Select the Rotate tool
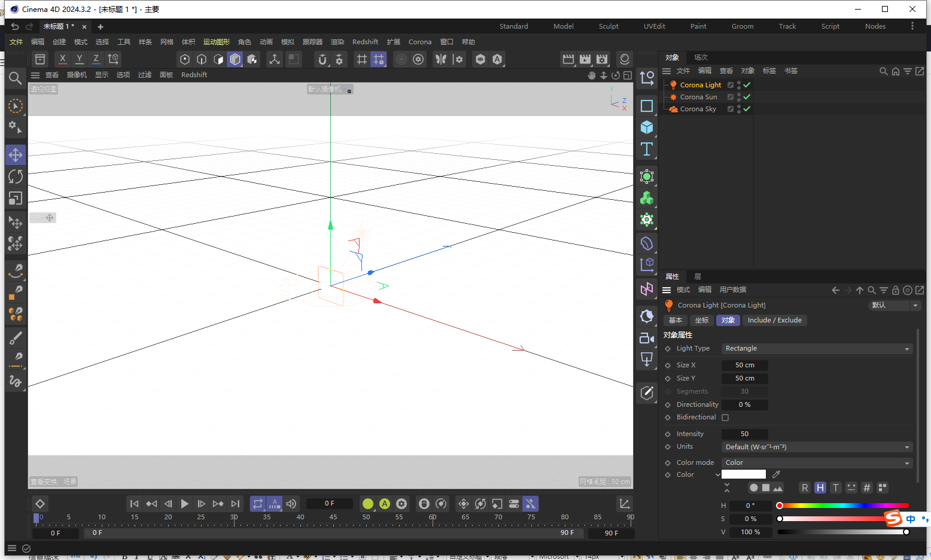This screenshot has height=560, width=931. click(16, 176)
